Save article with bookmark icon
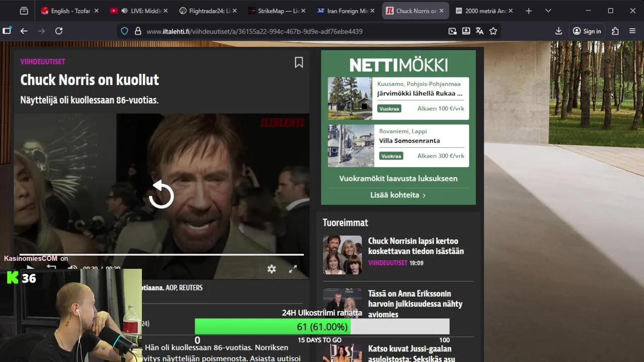 point(299,62)
